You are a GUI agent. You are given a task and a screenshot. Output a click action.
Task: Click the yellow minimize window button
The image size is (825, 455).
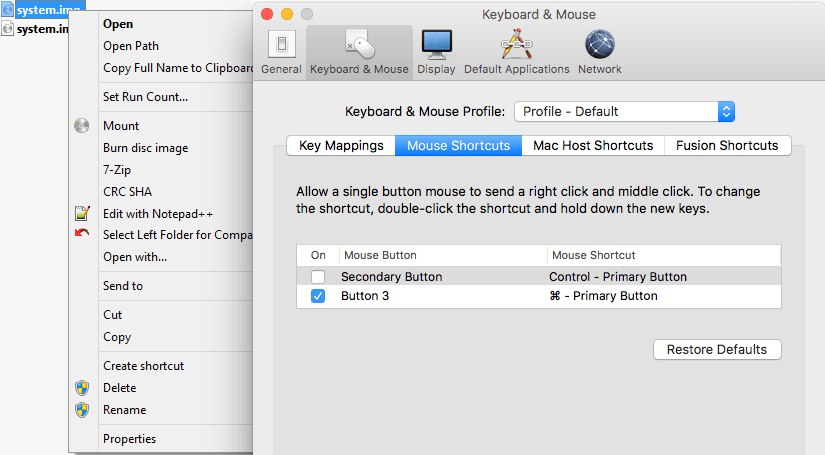coord(287,14)
